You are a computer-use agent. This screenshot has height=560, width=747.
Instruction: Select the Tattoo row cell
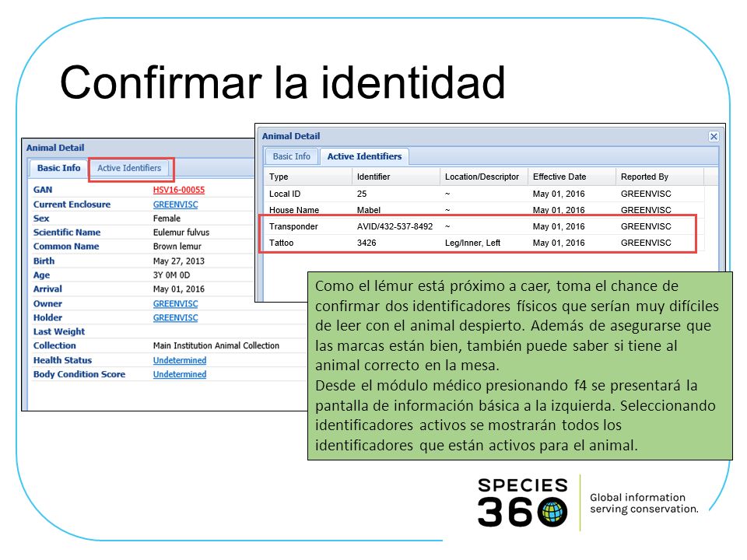tap(281, 243)
